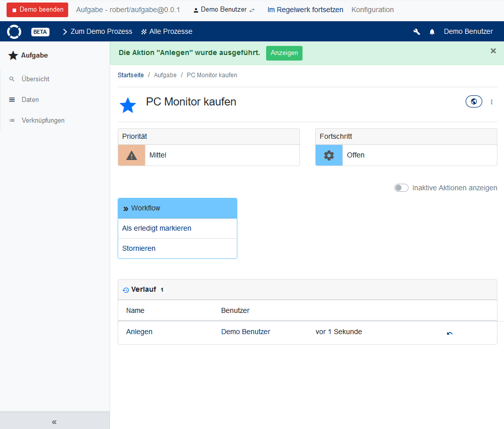The image size is (504, 429).
Task: Open the Anlegen history entry
Action: 139,332
